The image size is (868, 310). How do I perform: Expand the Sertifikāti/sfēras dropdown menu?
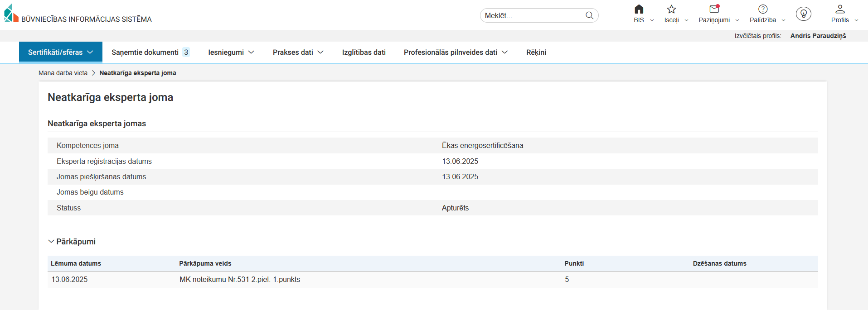tap(61, 52)
